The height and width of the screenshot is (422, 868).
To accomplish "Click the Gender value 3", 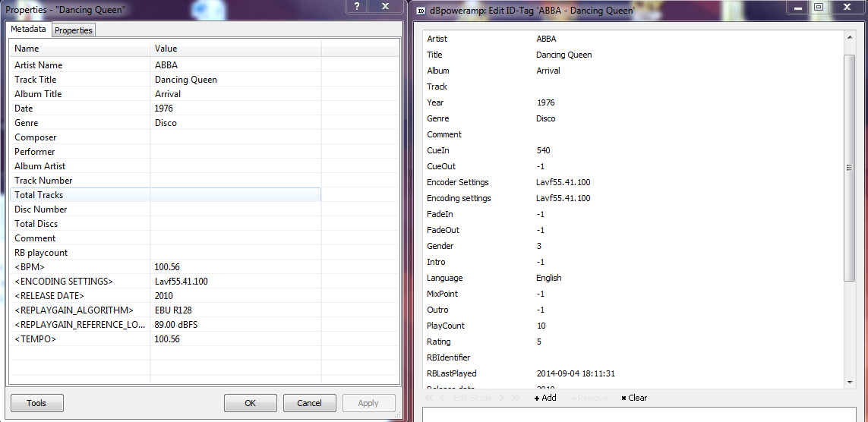I will click(539, 246).
